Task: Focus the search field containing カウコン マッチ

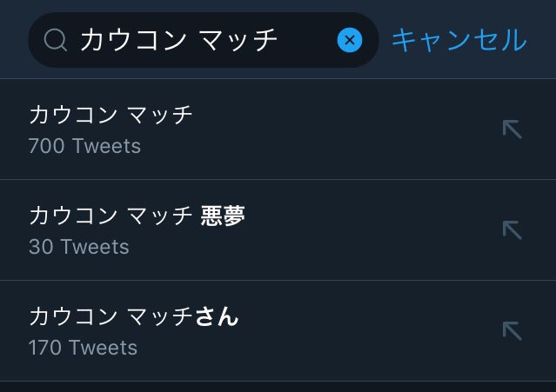Action: [x=204, y=40]
